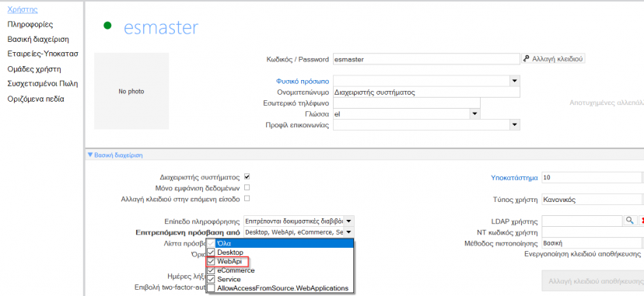Click the NT κωδικός χρήστη field
Screen dimensions: 644x296
tap(592, 232)
